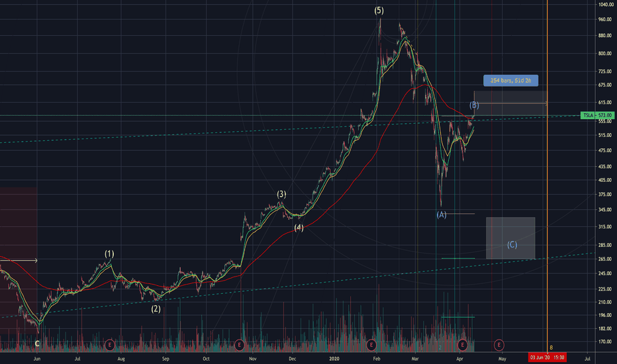Select the (5) wave label at the peak
This screenshot has width=617, height=364.
pyautogui.click(x=379, y=11)
